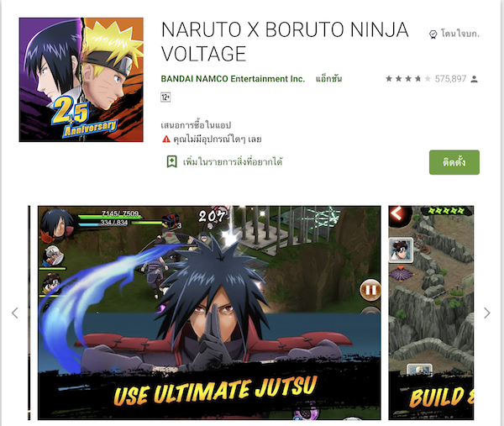Viewport: 504px width, 426px height.
Task: Click the star rating row
Action: pos(408,78)
